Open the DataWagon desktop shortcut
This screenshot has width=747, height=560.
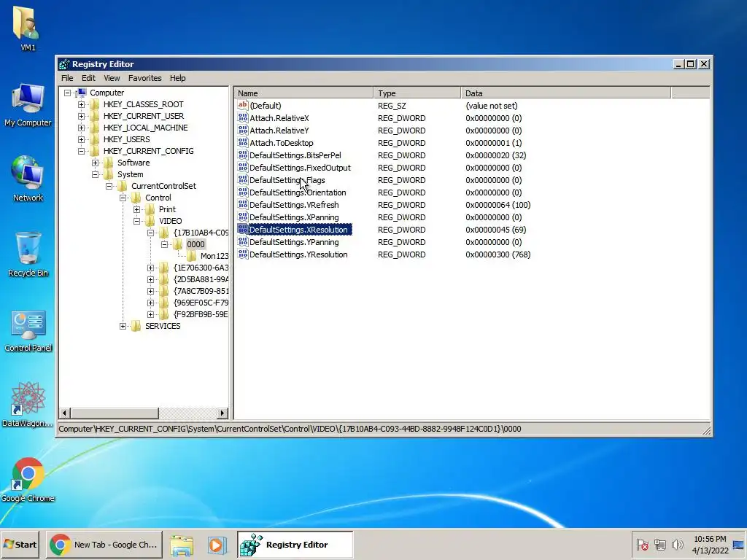point(28,404)
